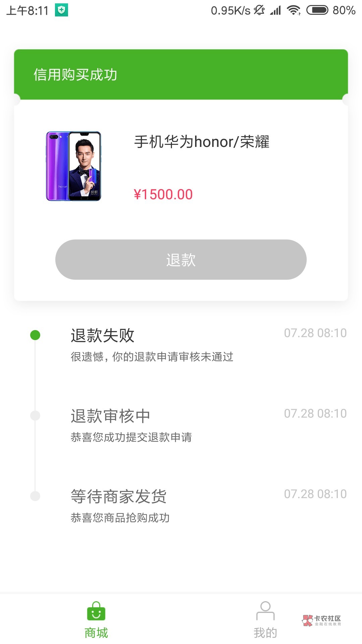This screenshot has height=644, width=362.
Task: Tap the muted bell notification icon
Action: [259, 10]
